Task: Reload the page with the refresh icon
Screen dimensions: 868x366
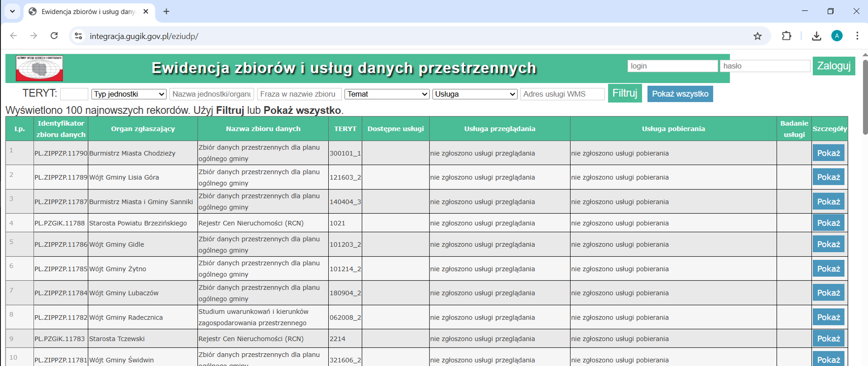Action: click(54, 36)
